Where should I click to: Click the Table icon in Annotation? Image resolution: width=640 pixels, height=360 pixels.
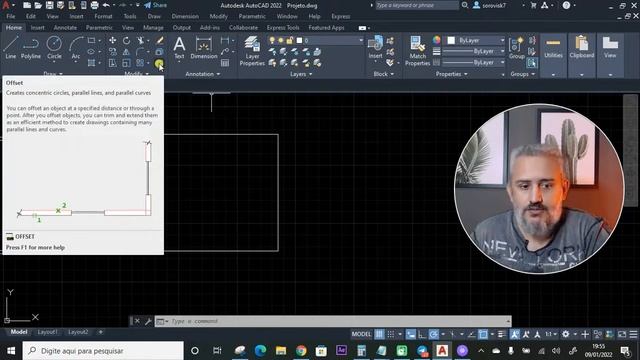225,63
